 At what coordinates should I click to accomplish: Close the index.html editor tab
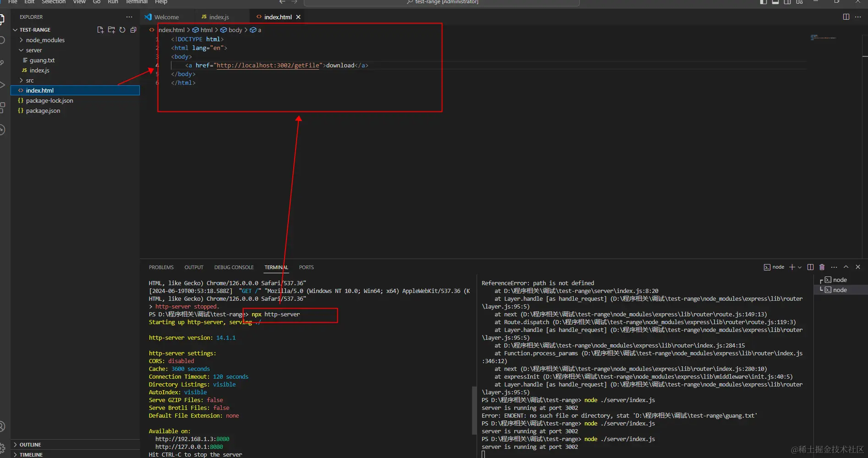point(298,17)
